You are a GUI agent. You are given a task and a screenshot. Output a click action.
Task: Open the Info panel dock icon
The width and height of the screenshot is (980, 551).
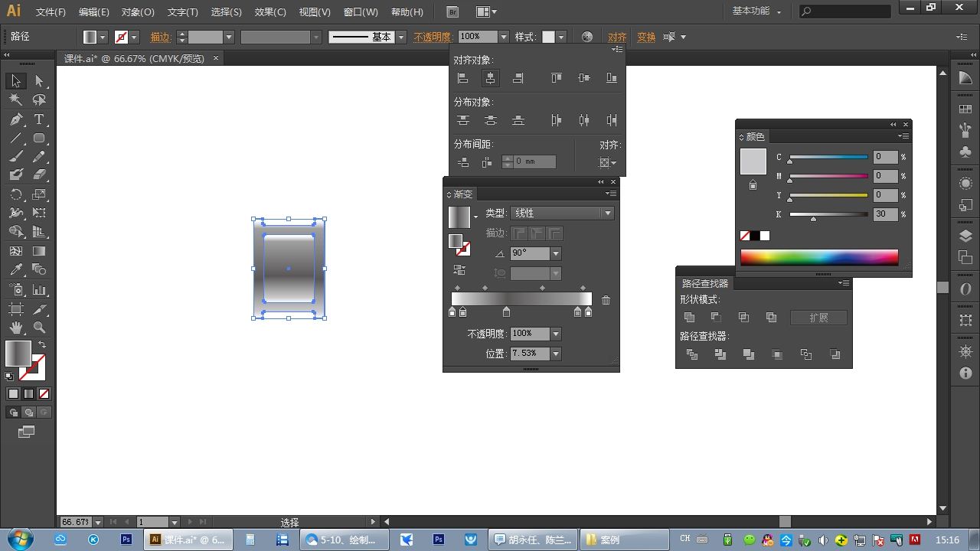(965, 373)
